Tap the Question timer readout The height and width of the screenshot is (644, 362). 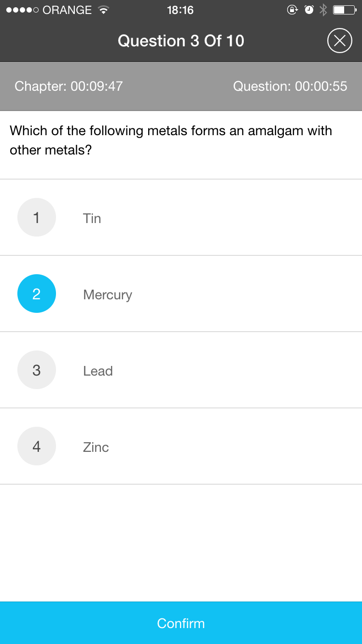tap(290, 86)
